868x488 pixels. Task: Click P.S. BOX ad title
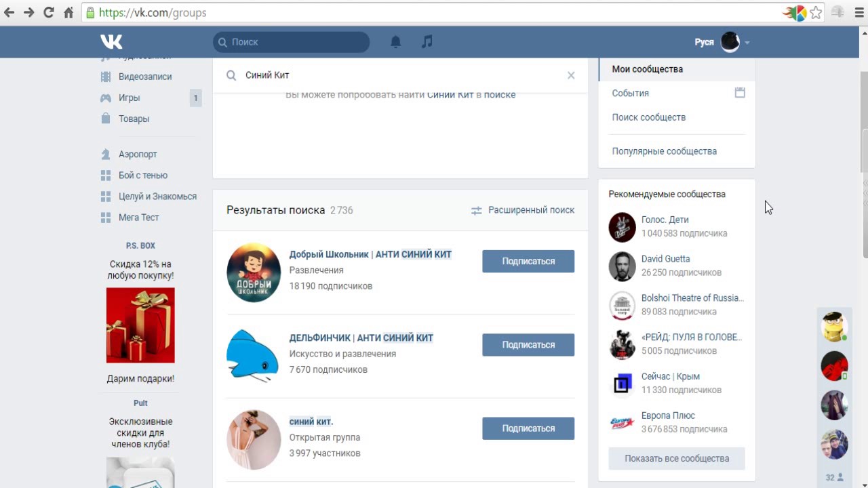coord(140,245)
